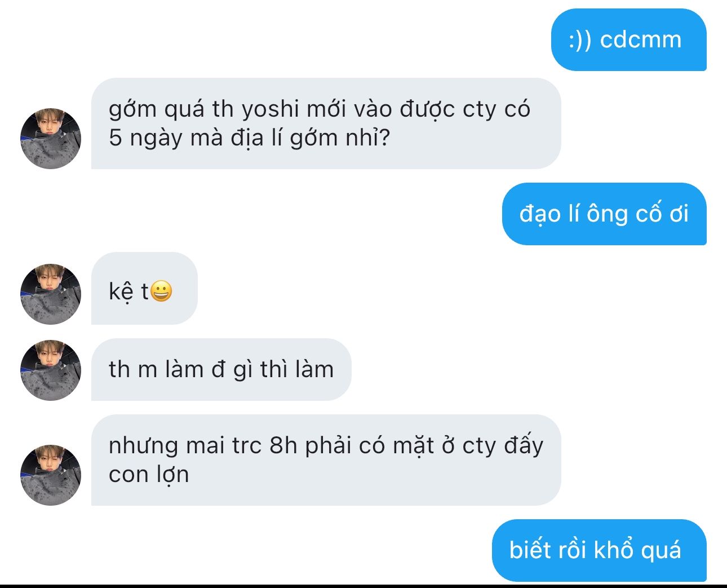727x588 pixels.
Task: Click the ':))' smiley text in the top bubble
Action: (x=580, y=41)
